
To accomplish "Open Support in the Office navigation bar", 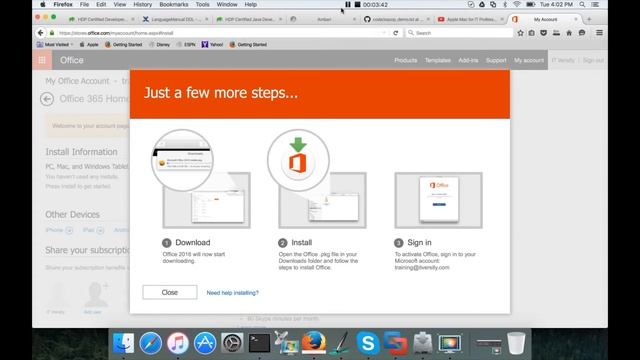I will (496, 60).
